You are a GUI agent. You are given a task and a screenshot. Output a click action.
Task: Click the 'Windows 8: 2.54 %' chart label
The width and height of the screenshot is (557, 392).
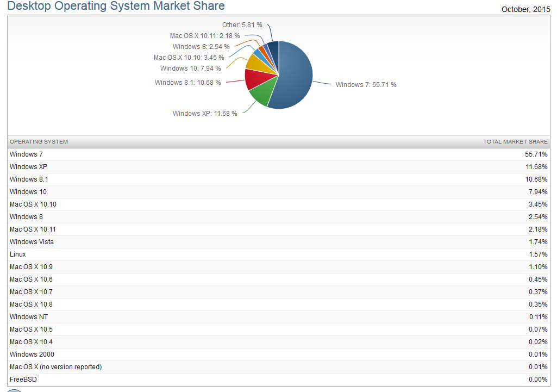201,47
